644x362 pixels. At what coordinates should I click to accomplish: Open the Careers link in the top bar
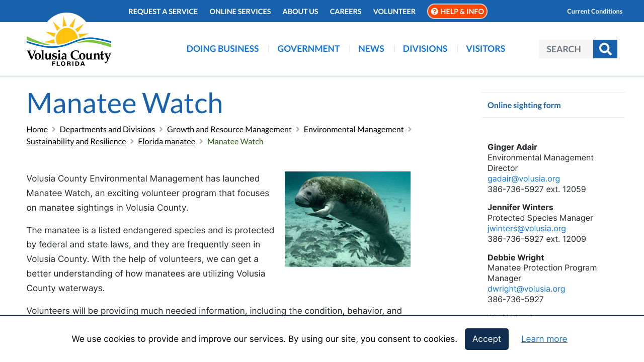click(346, 11)
